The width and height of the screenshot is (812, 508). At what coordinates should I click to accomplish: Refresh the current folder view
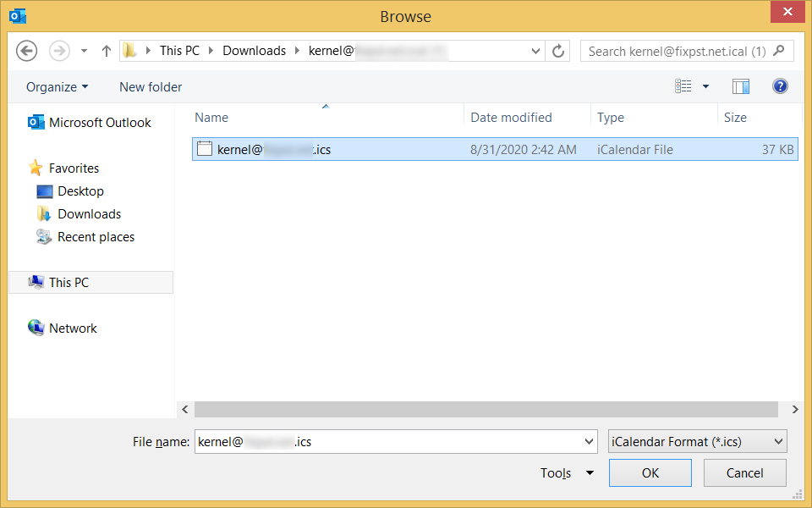(x=558, y=51)
